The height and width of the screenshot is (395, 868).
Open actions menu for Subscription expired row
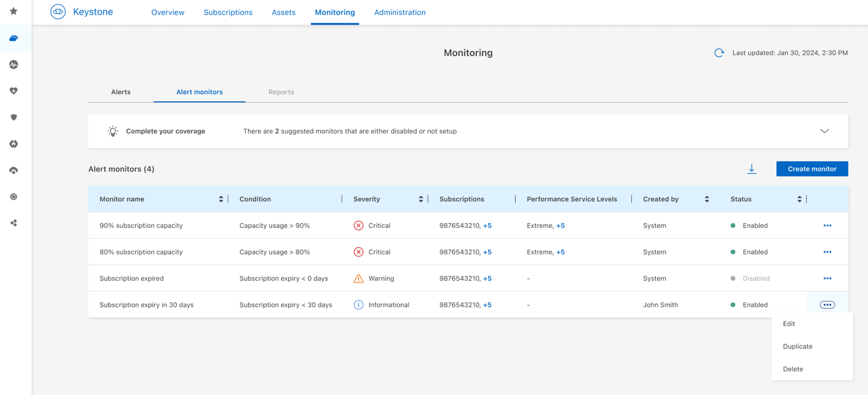click(x=827, y=279)
